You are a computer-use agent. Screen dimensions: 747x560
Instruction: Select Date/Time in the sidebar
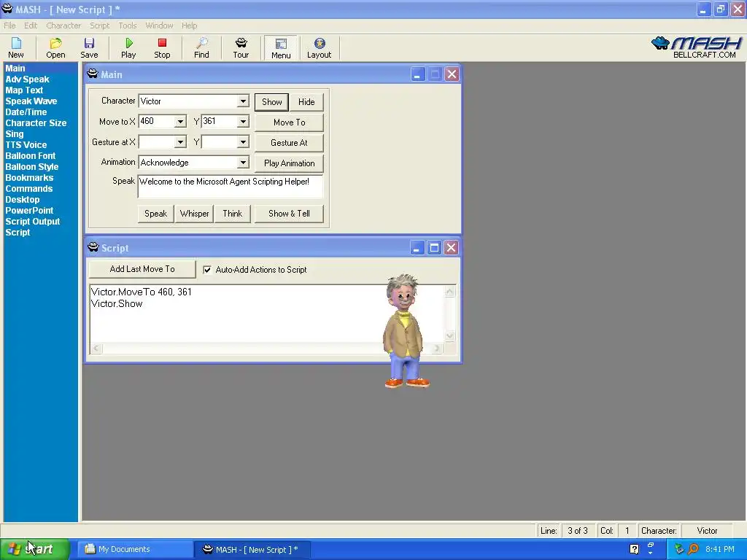pyautogui.click(x=26, y=112)
